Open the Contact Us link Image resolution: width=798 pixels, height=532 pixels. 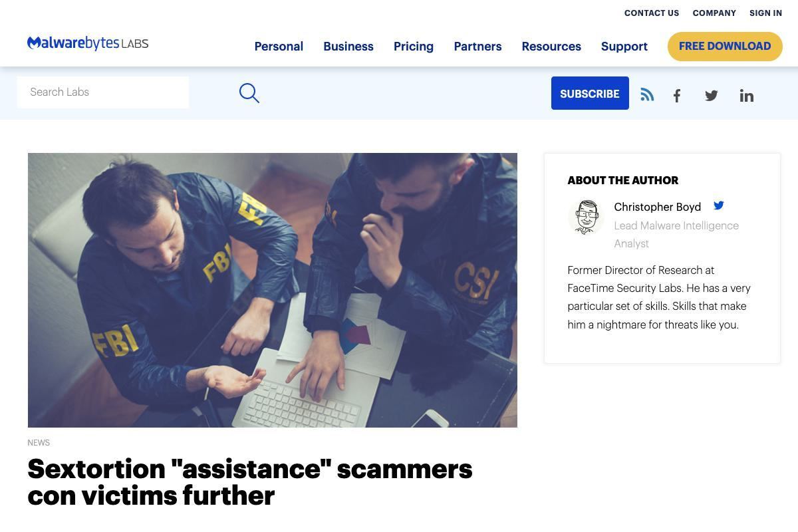[652, 13]
